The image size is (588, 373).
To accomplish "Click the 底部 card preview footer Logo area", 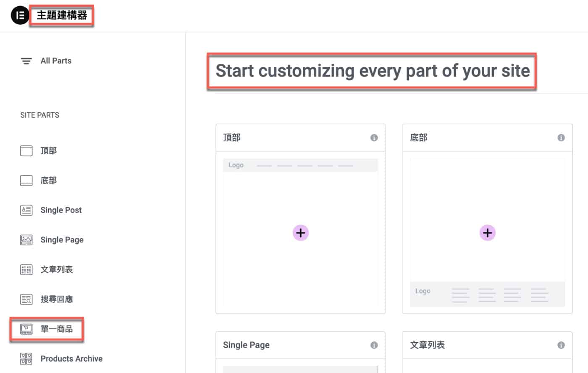I will coord(487,294).
